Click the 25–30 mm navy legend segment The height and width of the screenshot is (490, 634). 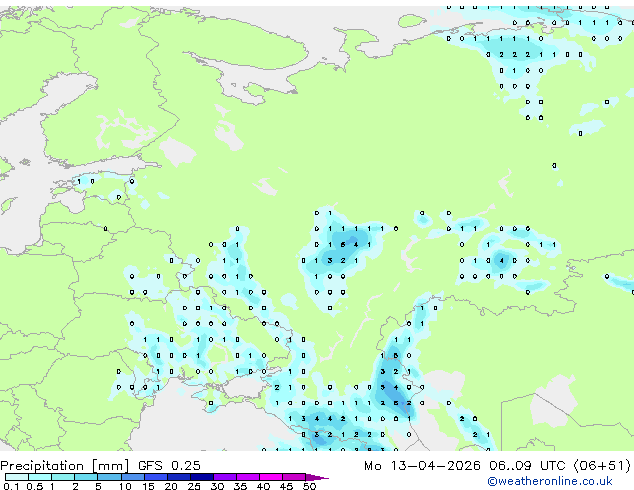[201, 477]
